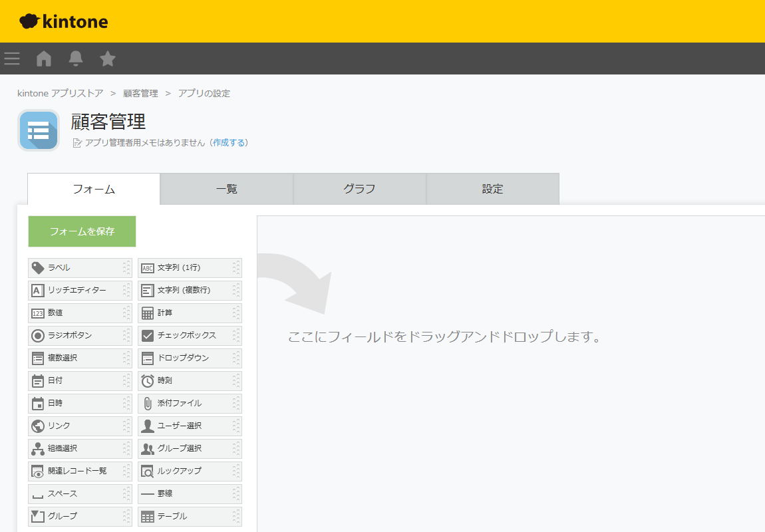Viewport: 765px width, 532px height.
Task: Click the drop area instruction text
Action: tap(444, 336)
